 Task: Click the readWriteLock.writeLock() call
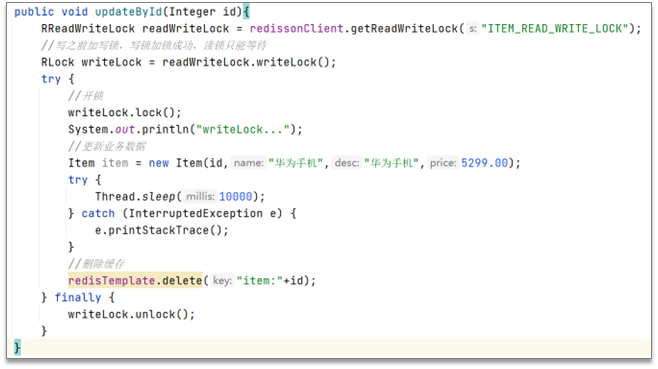click(x=249, y=62)
